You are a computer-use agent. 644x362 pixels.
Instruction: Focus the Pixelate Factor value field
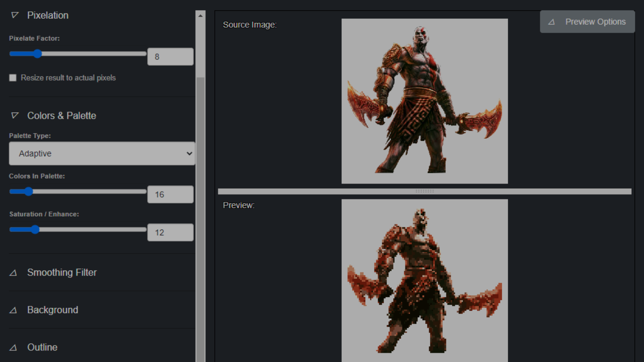pos(170,57)
